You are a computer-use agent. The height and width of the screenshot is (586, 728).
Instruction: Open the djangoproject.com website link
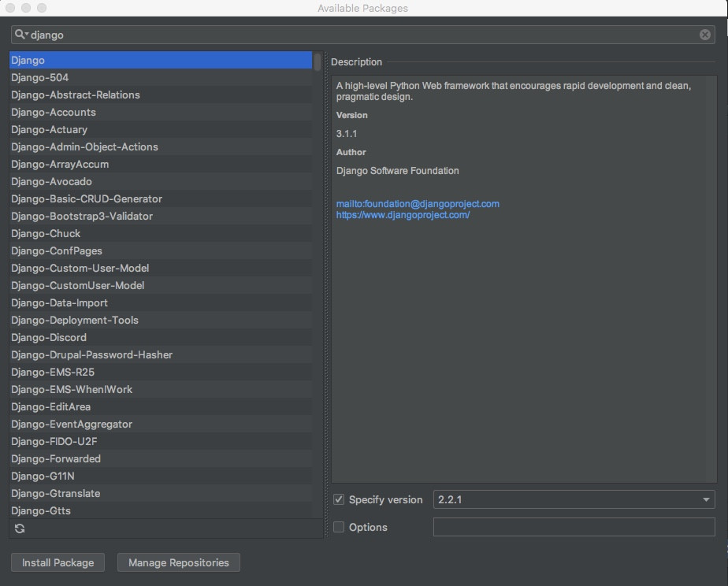pyautogui.click(x=403, y=215)
